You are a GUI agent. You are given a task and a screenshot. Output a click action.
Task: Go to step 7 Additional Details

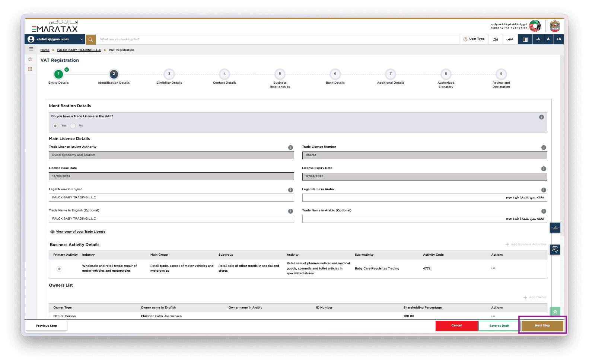[x=391, y=74]
